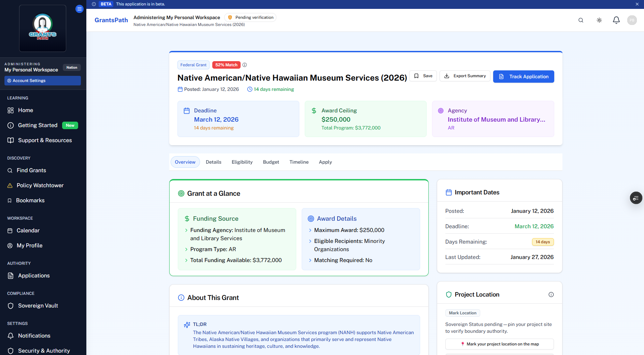Image resolution: width=644 pixels, height=355 pixels.
Task: Toggle the light/dark theme sun icon
Action: tap(599, 20)
